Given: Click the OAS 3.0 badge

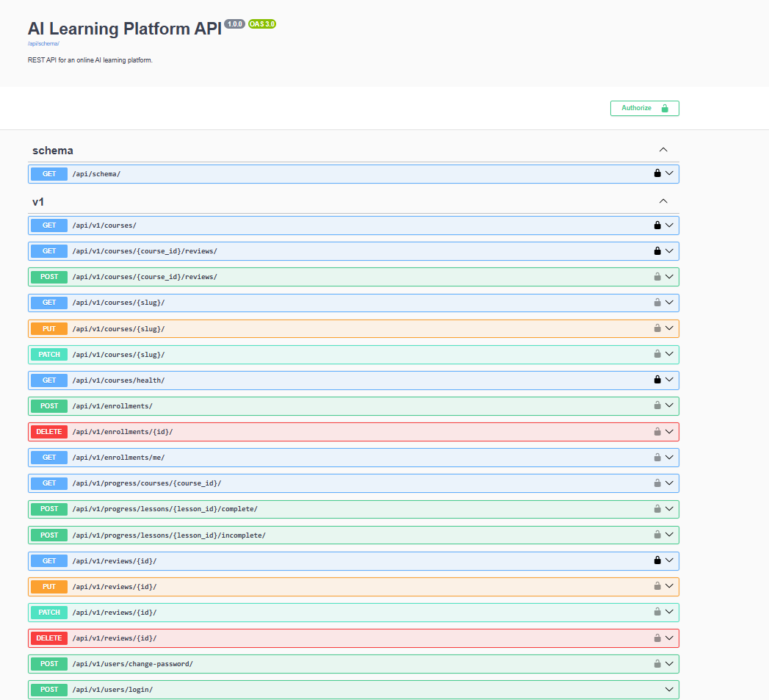Looking at the screenshot, I should click(x=262, y=24).
